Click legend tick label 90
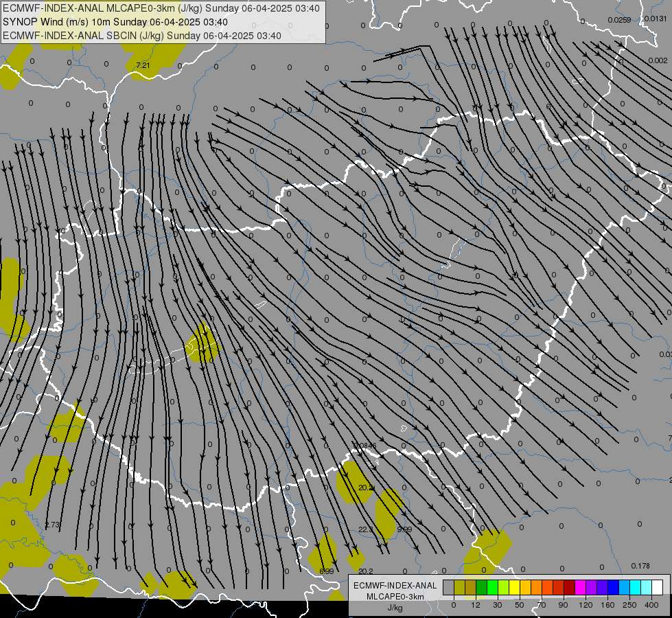Viewport: 672px width, 618px height. [x=563, y=605]
